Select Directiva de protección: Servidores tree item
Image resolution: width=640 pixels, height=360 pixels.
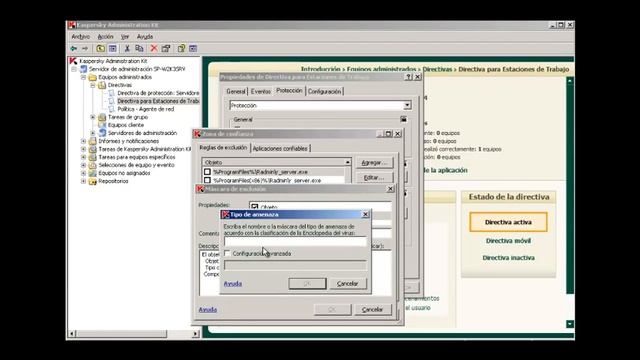coord(158,93)
